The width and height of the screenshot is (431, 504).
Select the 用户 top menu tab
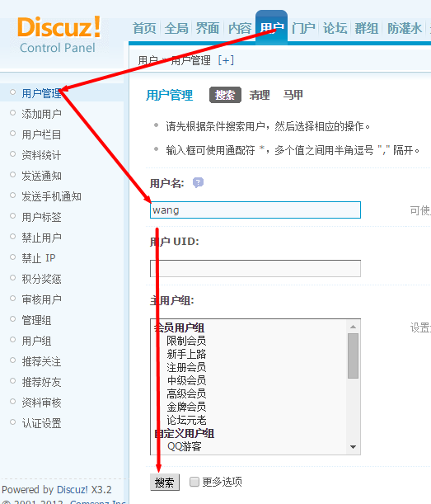tap(271, 27)
